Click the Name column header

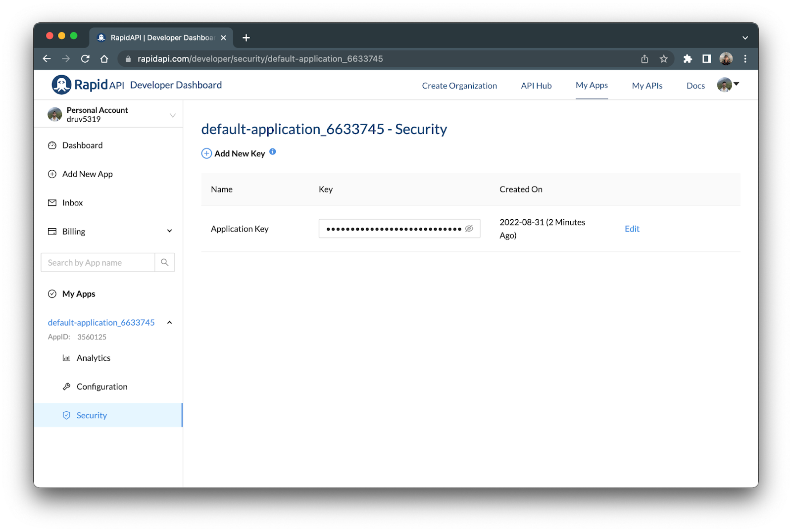pos(222,189)
